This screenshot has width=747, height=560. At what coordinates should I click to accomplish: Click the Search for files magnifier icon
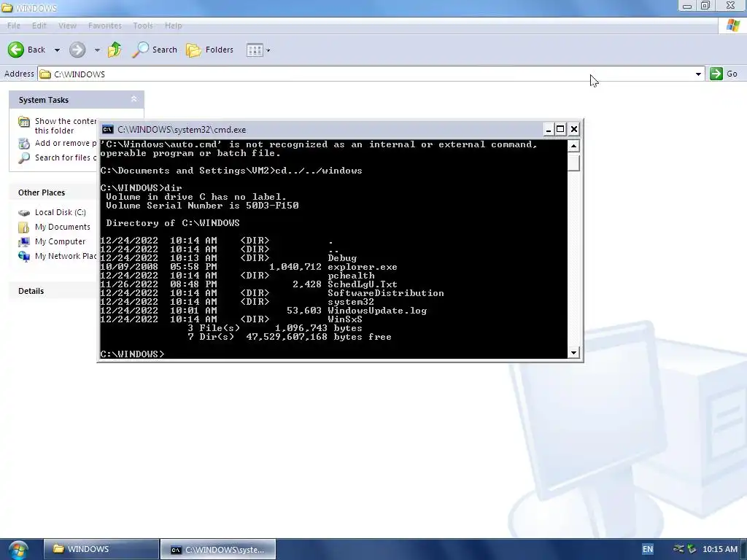point(24,158)
